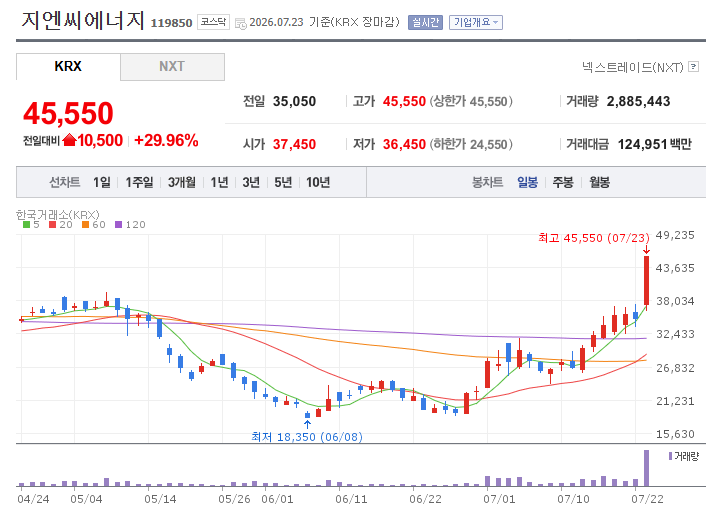Click the 하한가 24,550 text
This screenshot has width=706, height=509.
(x=471, y=144)
